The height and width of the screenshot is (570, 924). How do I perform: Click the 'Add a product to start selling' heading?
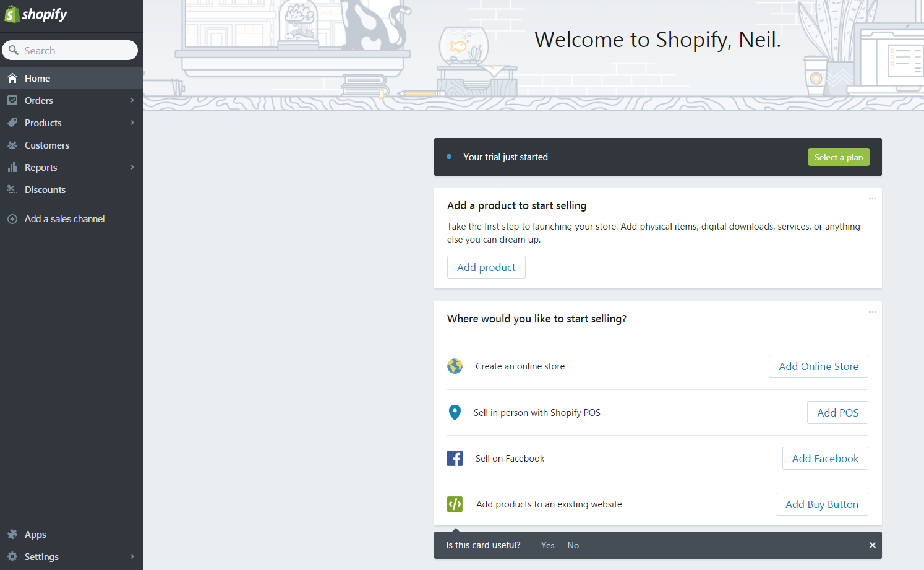(x=517, y=205)
